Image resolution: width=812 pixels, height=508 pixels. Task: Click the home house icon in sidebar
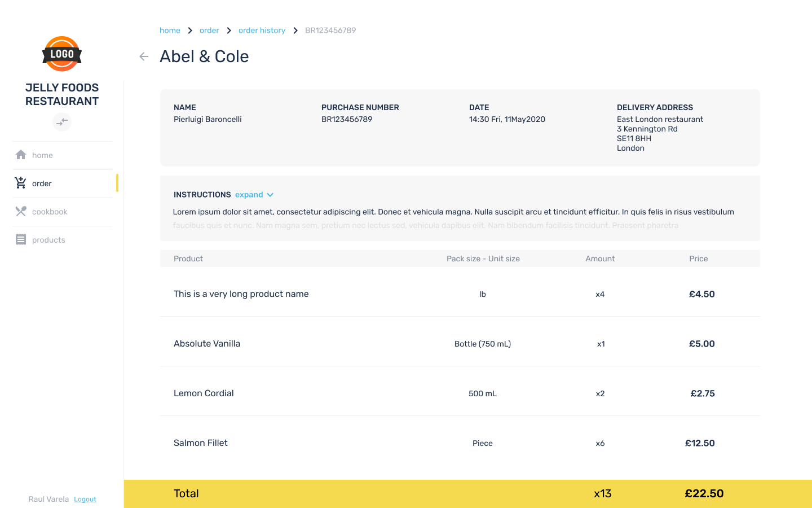pos(21,155)
